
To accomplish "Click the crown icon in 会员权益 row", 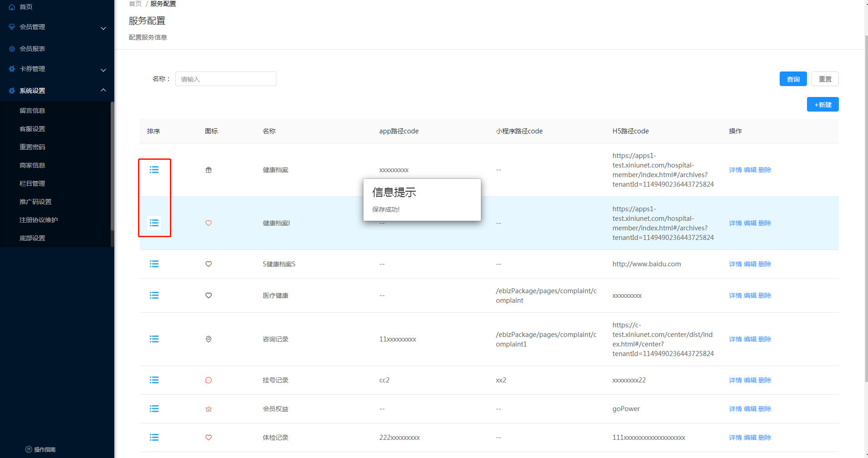I will click(x=209, y=409).
